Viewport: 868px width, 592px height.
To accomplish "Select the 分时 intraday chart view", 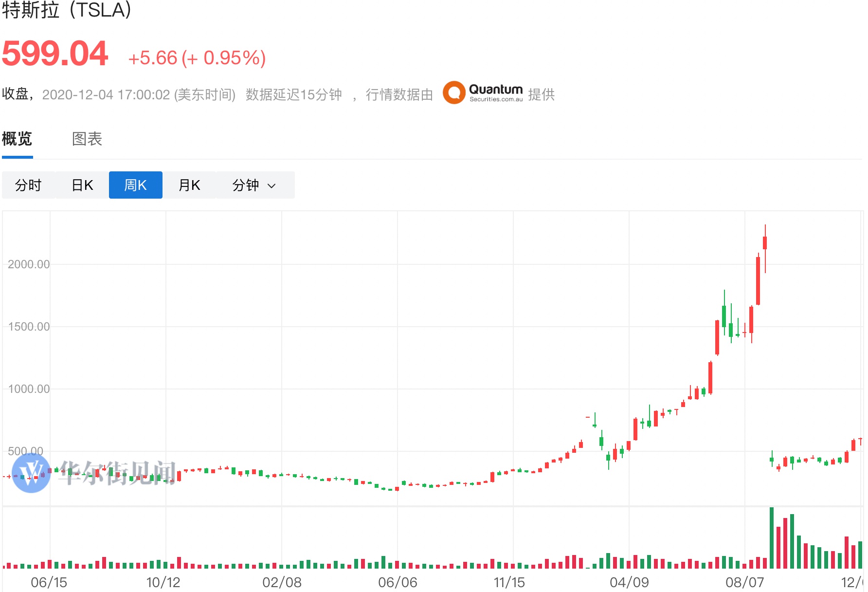I will (29, 185).
